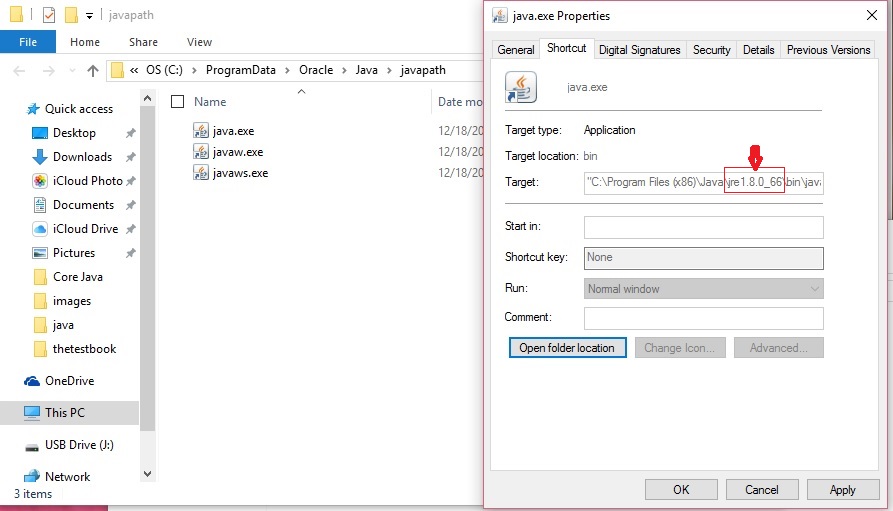Switch to the Details tab
This screenshot has width=893, height=511.
click(759, 50)
